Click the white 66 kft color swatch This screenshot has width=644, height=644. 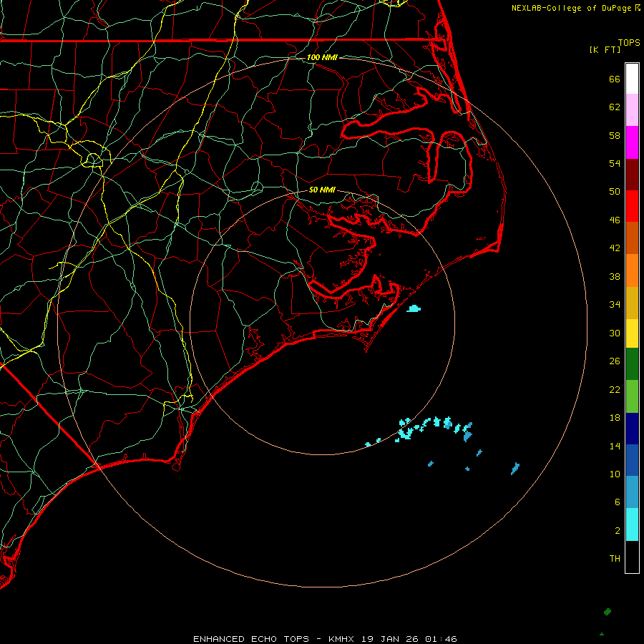(632, 79)
